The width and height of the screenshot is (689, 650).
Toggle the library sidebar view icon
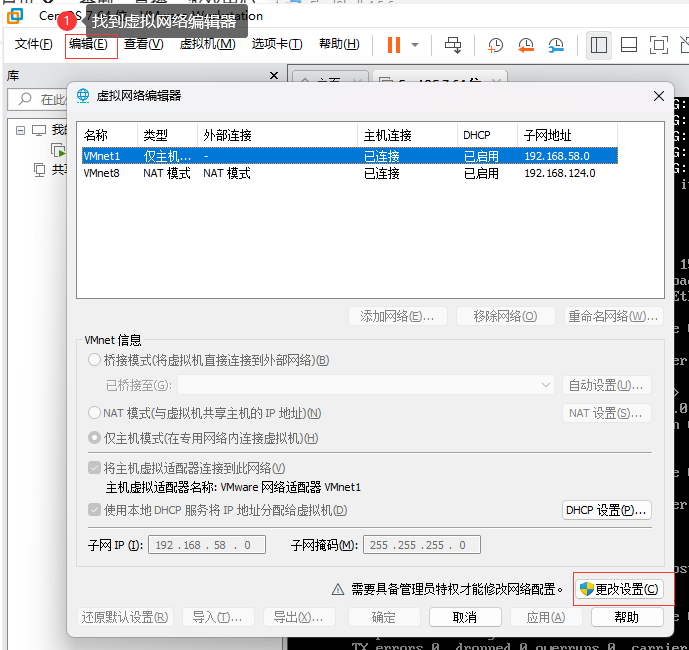point(599,45)
